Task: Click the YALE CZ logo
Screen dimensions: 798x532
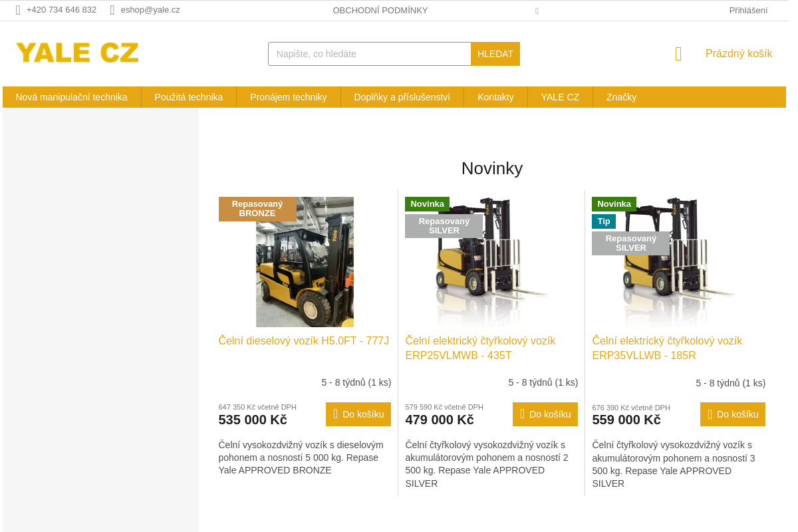Action: tap(77, 52)
